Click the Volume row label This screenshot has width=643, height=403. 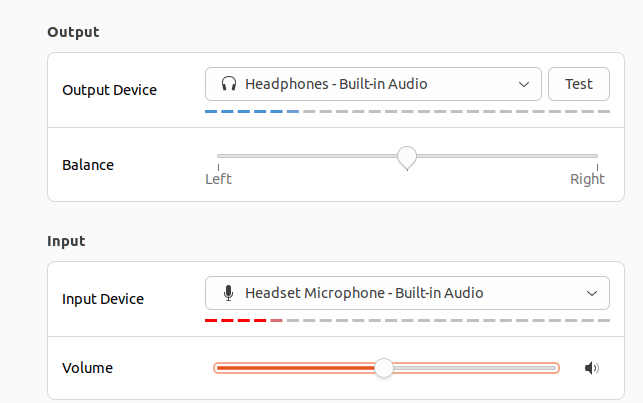coord(87,367)
